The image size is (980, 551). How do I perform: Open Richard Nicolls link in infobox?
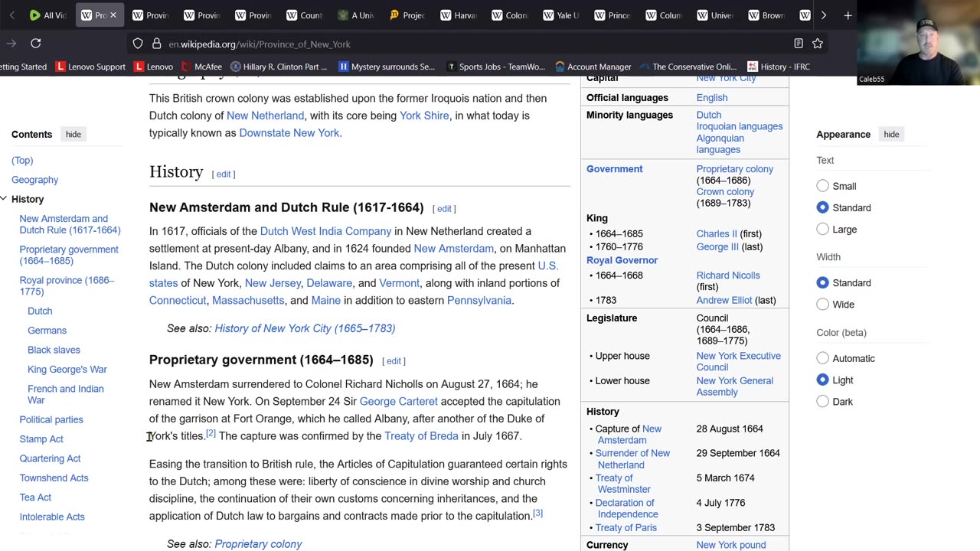pos(728,275)
